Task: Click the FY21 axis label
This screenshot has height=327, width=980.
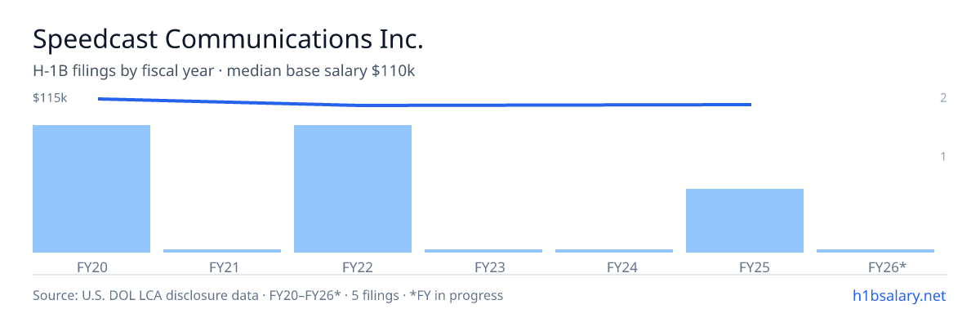Action: click(x=224, y=267)
